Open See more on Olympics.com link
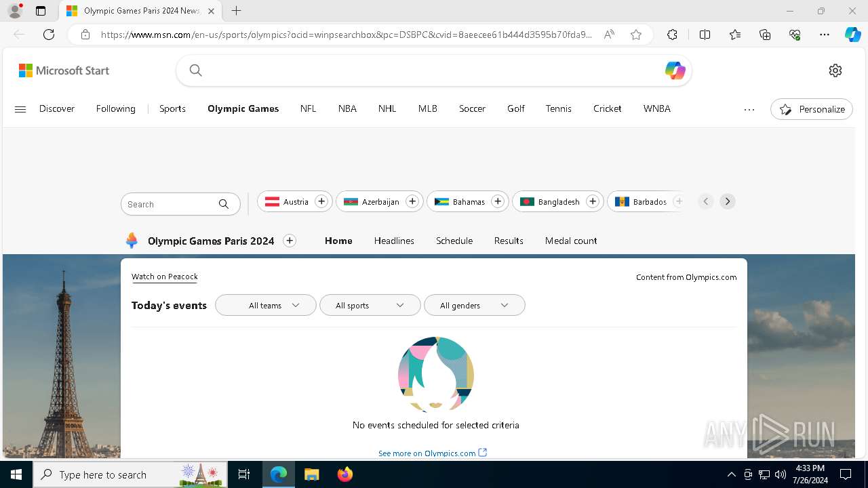This screenshot has width=868, height=488. [433, 453]
